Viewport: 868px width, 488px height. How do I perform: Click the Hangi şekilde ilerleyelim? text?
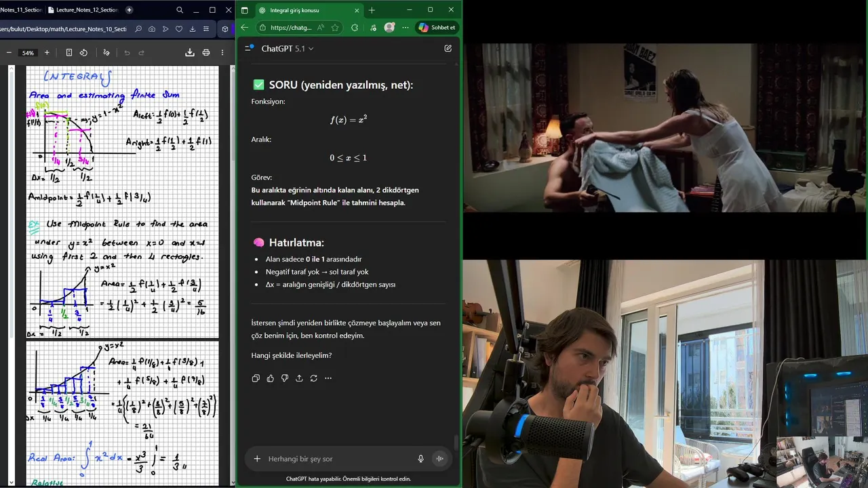[292, 355]
